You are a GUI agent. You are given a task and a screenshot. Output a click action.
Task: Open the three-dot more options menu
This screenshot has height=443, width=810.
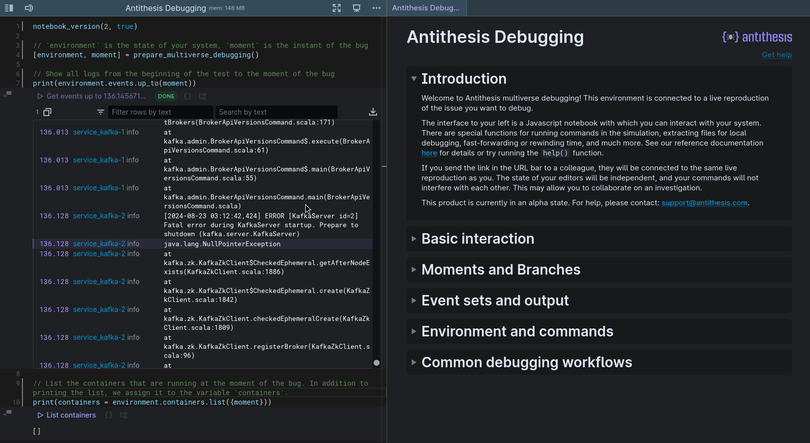click(376, 8)
